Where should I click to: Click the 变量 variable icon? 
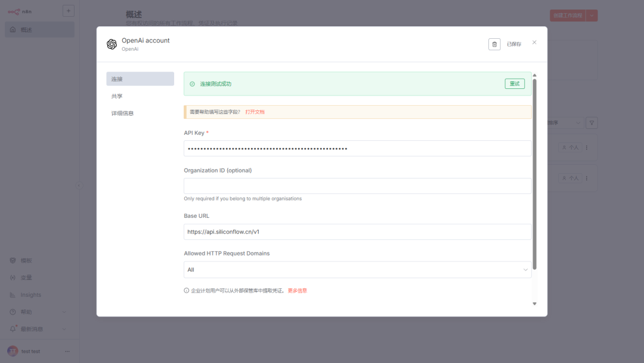(x=13, y=278)
